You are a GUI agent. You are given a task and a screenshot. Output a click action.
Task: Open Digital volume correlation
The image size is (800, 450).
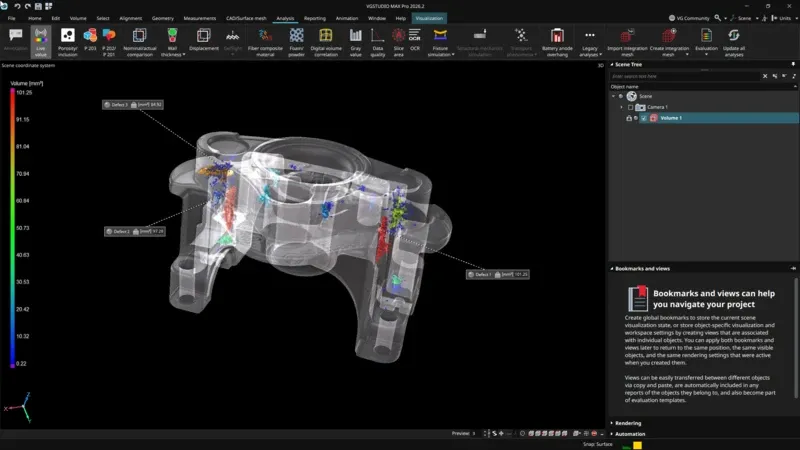point(326,41)
